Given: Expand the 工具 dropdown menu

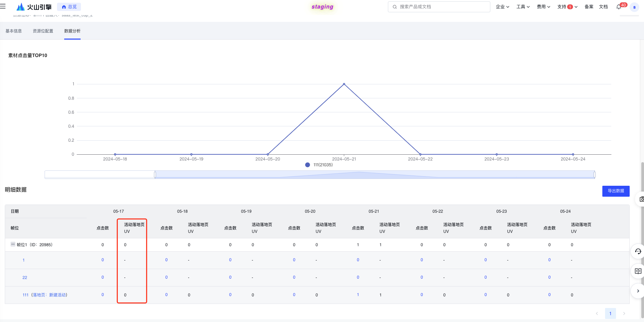Looking at the screenshot, I should (x=523, y=7).
